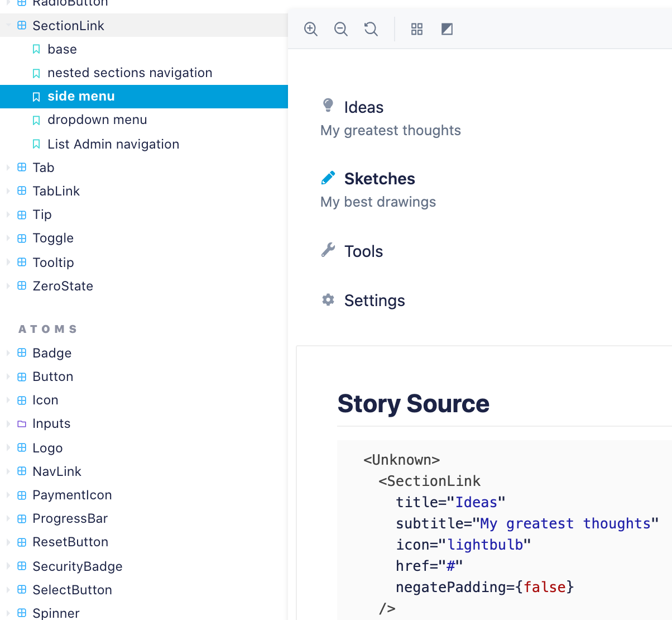Select the List Admin navigation story
672x620 pixels.
pos(113,145)
